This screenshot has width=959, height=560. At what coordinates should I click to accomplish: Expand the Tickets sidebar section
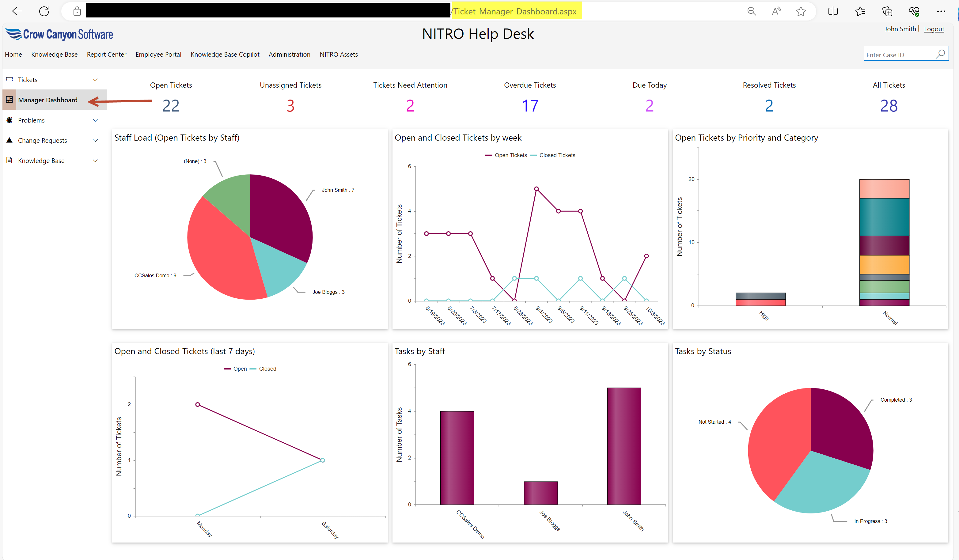[95, 80]
